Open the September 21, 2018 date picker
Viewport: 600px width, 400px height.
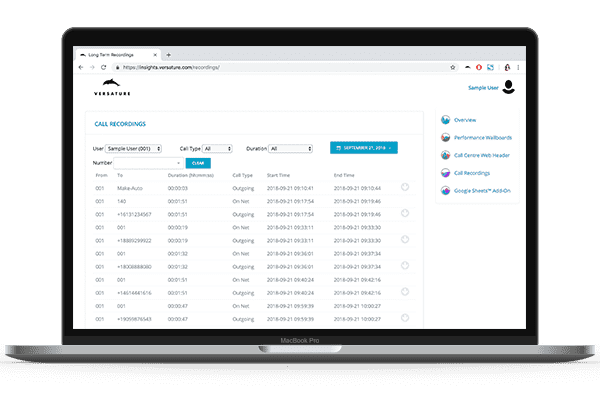[365, 148]
